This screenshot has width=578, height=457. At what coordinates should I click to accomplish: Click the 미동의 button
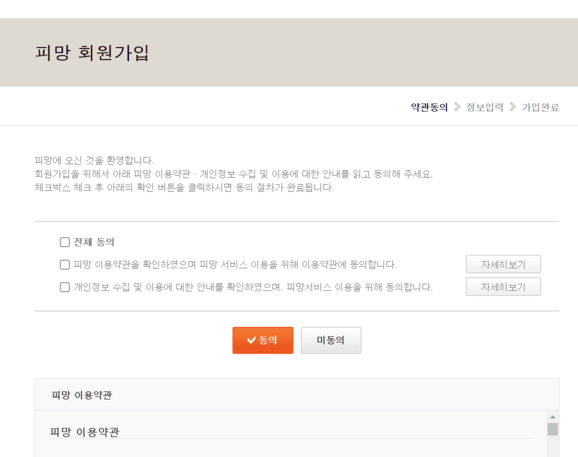tap(331, 340)
